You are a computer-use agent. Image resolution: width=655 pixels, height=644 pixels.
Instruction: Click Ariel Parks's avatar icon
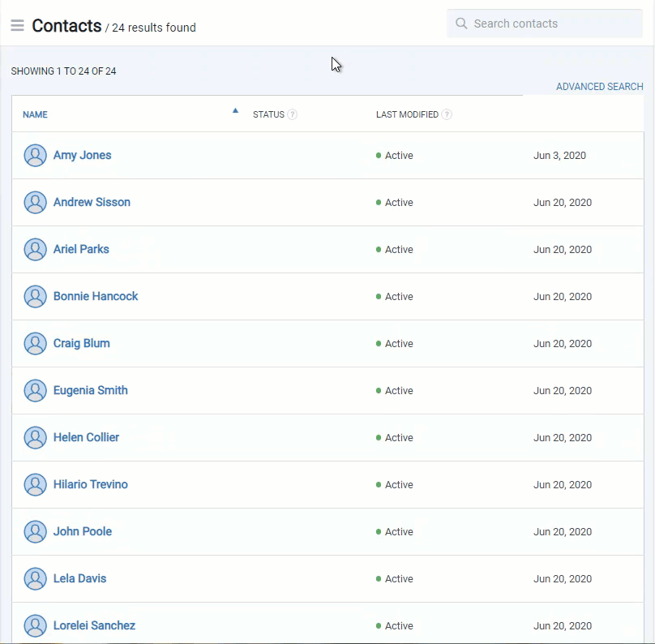pyautogui.click(x=35, y=250)
